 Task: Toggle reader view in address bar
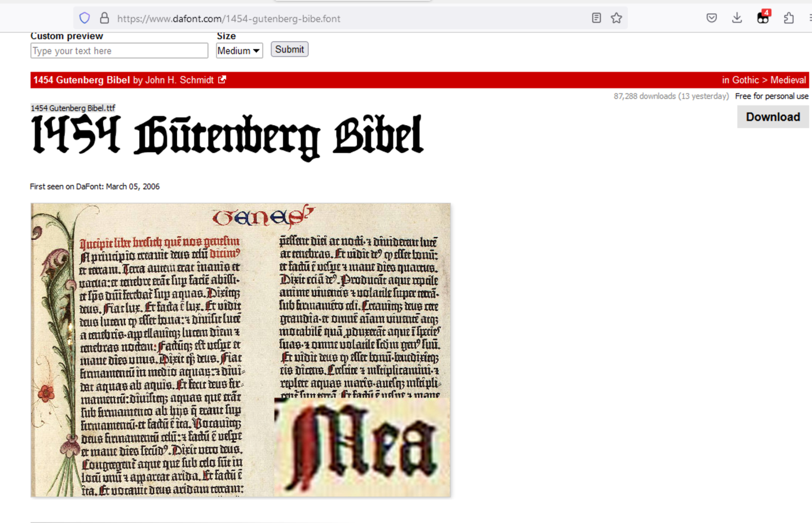click(596, 18)
